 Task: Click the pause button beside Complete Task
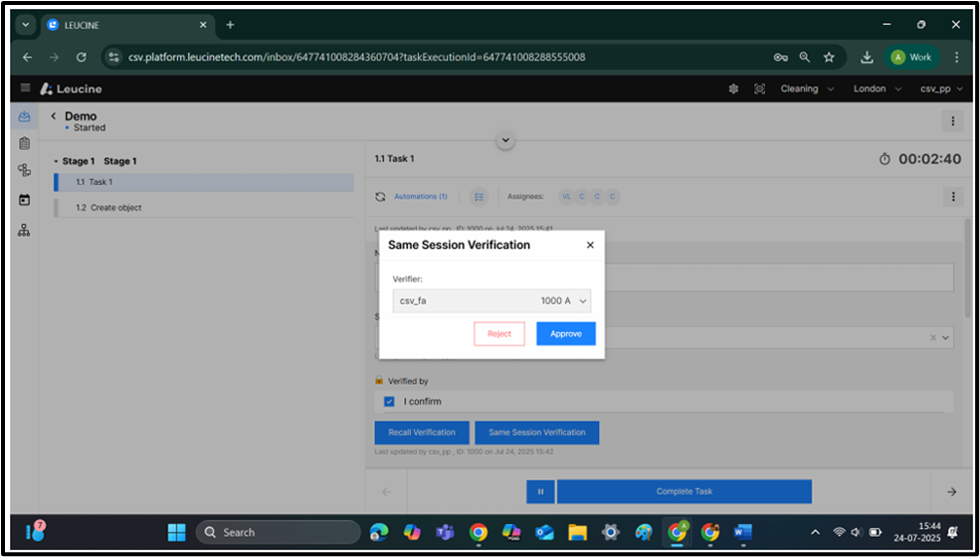point(540,491)
